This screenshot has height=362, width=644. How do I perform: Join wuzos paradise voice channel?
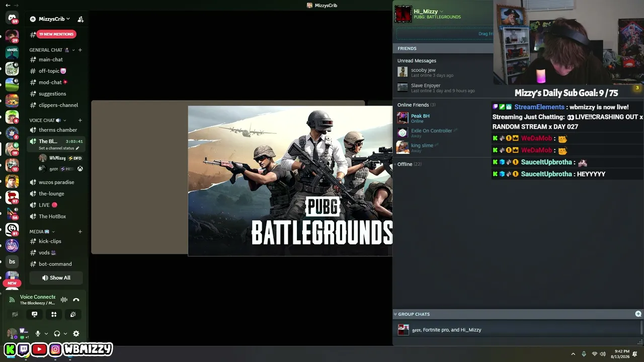point(56,182)
